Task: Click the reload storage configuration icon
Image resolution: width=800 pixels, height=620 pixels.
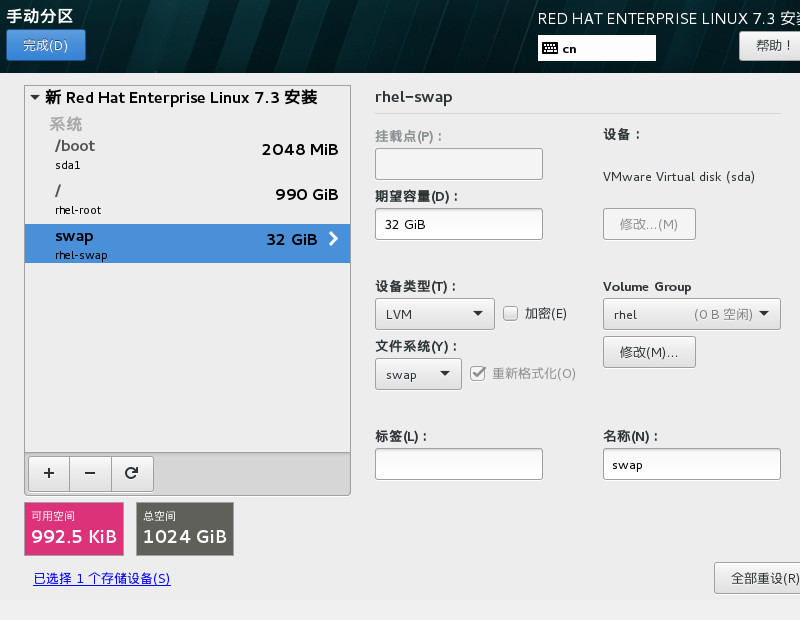Action: [132, 474]
